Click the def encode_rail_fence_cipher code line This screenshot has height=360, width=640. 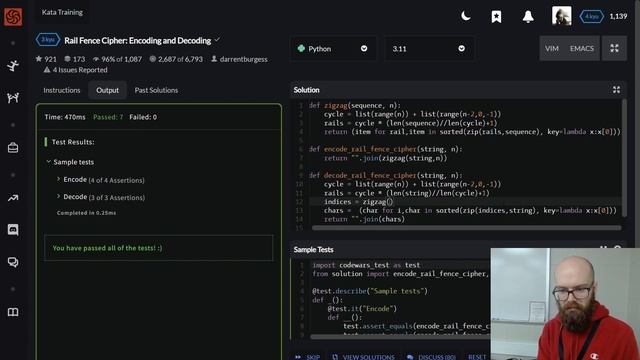pyautogui.click(x=386, y=149)
